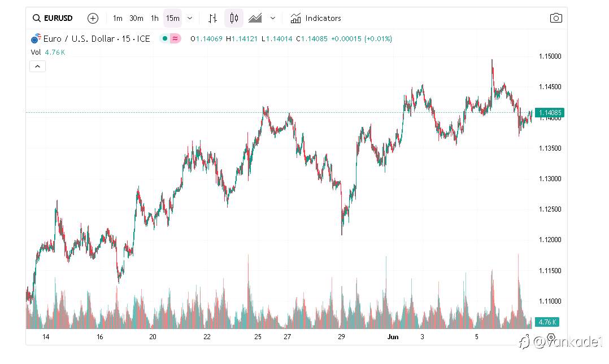Add a symbol to compare with the plus icon
Viewport: 609px width, 364px height.
pyautogui.click(x=93, y=18)
